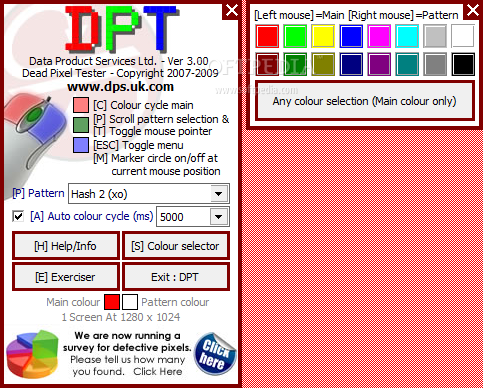Click 'Main colour' label text
Image resolution: width=483 pixels, height=388 pixels.
click(x=73, y=302)
